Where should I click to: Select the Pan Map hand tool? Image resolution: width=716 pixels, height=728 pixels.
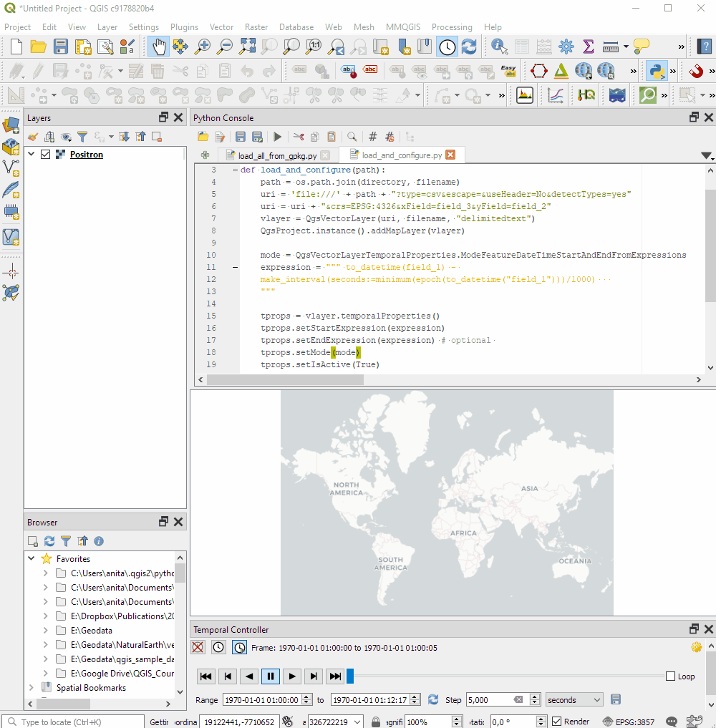[x=158, y=47]
